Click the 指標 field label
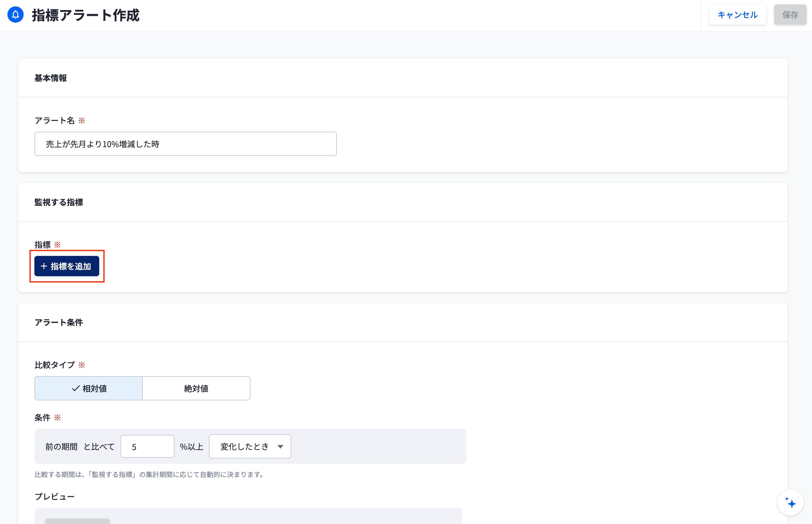Screen dimensions: 812x524 [x=43, y=245]
